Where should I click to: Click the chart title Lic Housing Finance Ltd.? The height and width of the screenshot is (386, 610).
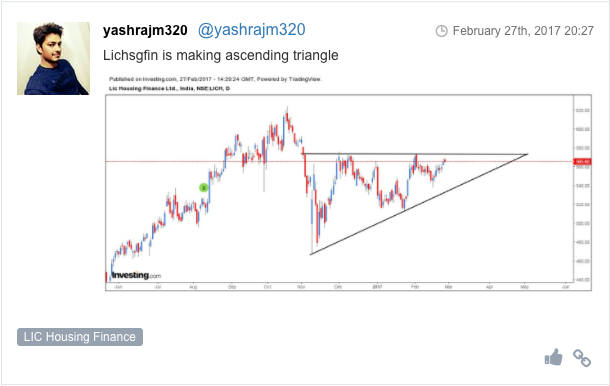pyautogui.click(x=169, y=88)
